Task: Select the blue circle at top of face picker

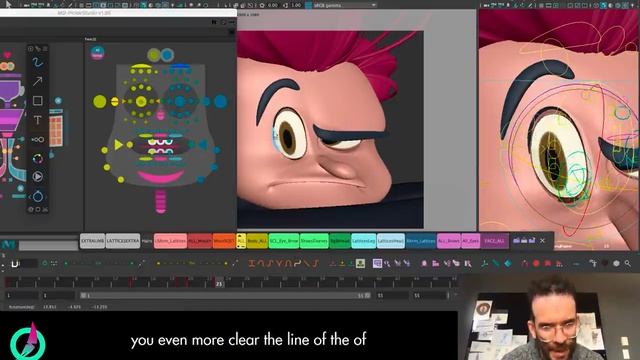Action: (x=167, y=54)
